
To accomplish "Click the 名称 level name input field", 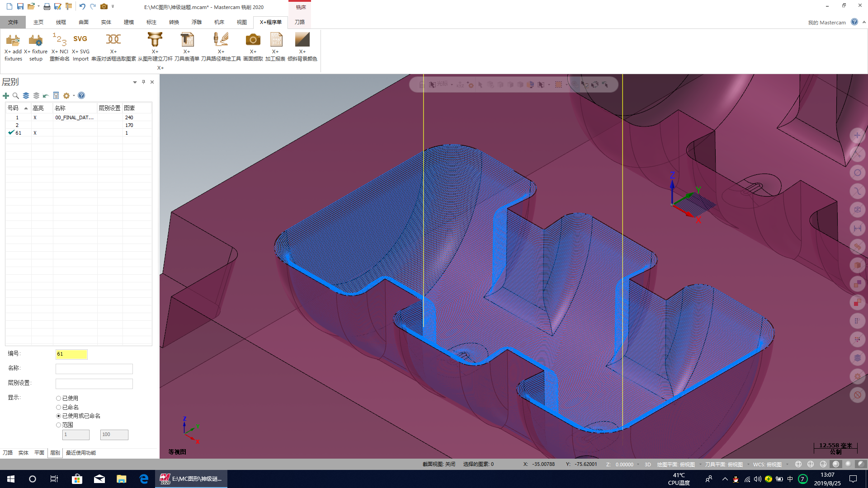I will 94,369.
